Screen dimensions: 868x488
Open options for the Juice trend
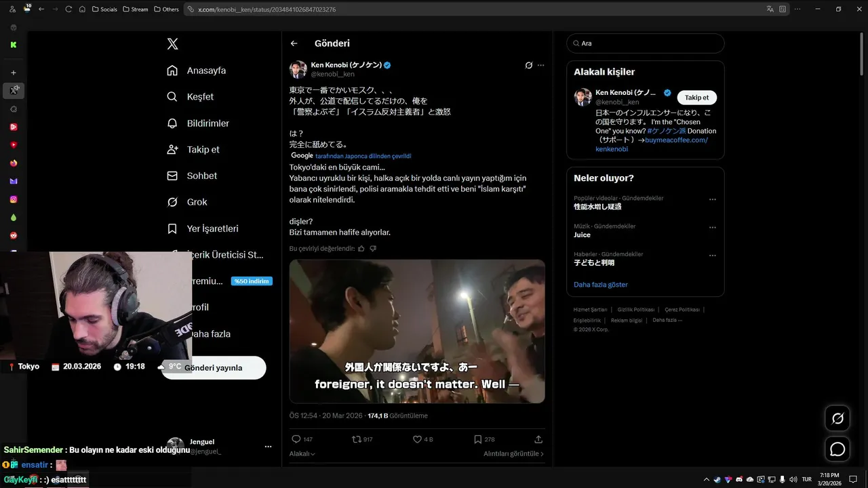[x=713, y=228]
